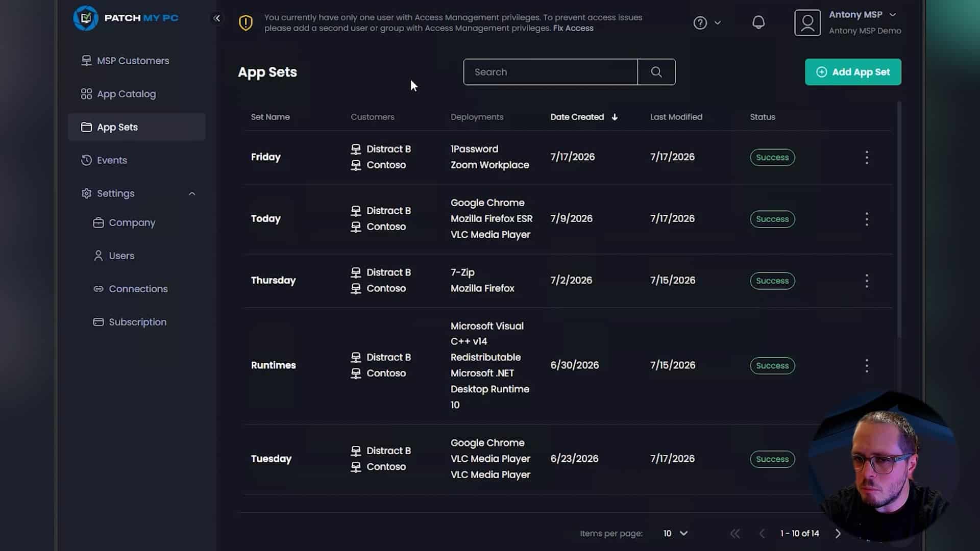
Task: Click the Tuesday set name
Action: point(271,459)
